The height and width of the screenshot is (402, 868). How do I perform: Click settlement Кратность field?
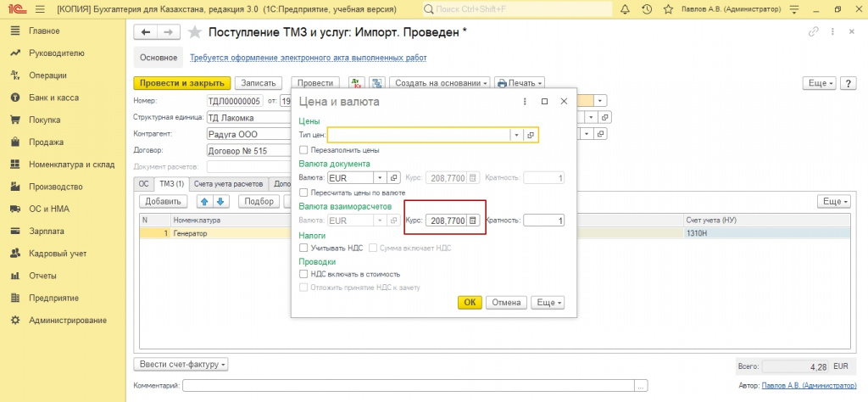[x=544, y=221]
